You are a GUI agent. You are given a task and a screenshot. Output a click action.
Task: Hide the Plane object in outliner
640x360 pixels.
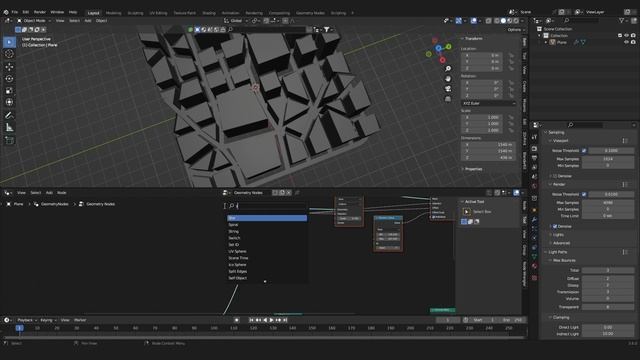pyautogui.click(x=627, y=42)
